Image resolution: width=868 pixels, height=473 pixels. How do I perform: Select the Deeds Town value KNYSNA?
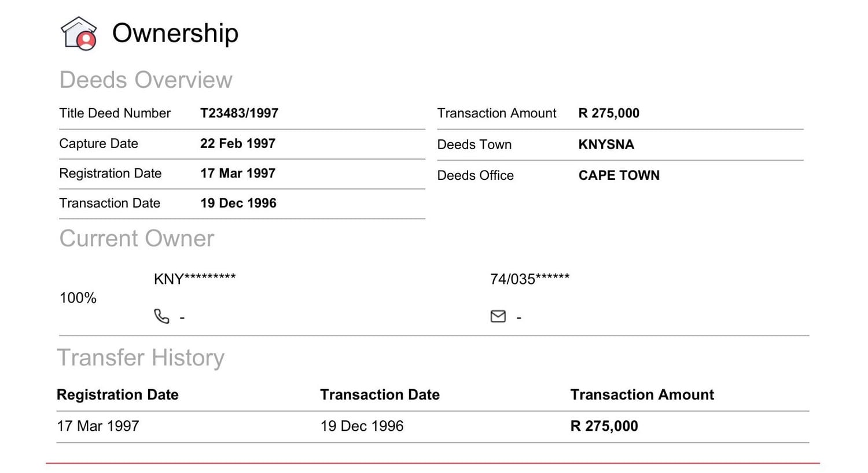click(606, 145)
